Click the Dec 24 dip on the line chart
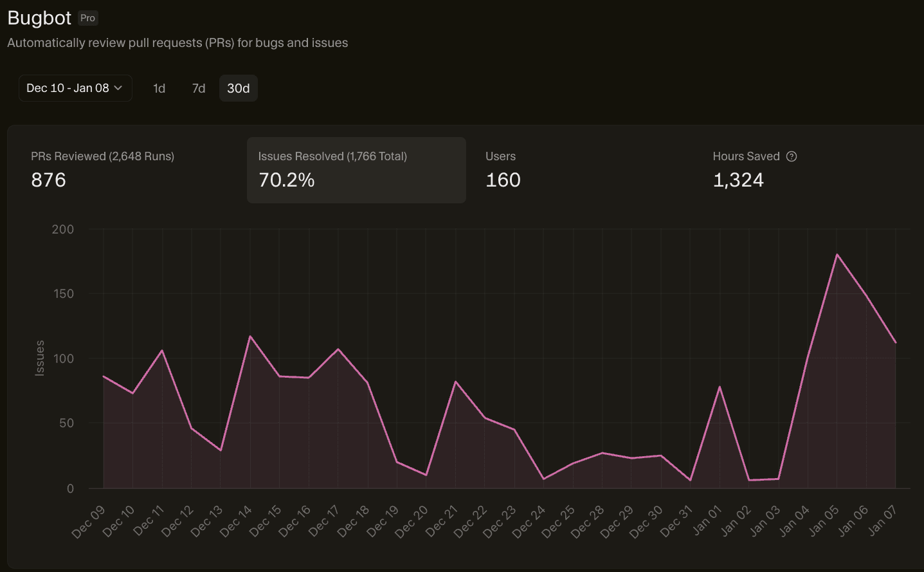Viewport: 924px width, 572px height. coord(542,478)
